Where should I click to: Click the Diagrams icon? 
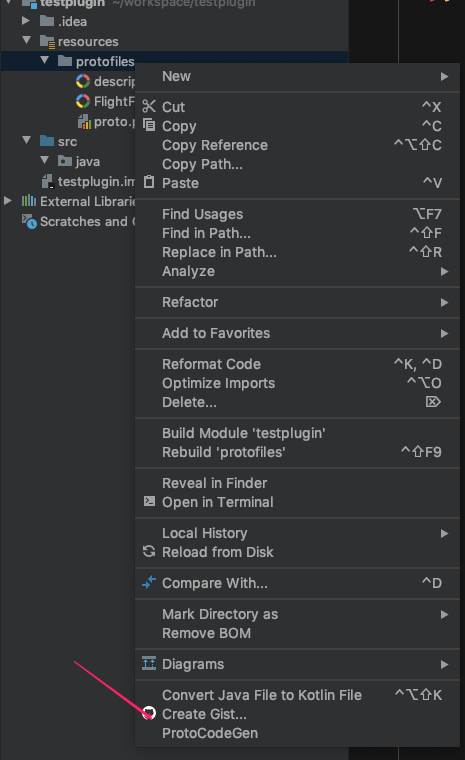click(x=149, y=663)
